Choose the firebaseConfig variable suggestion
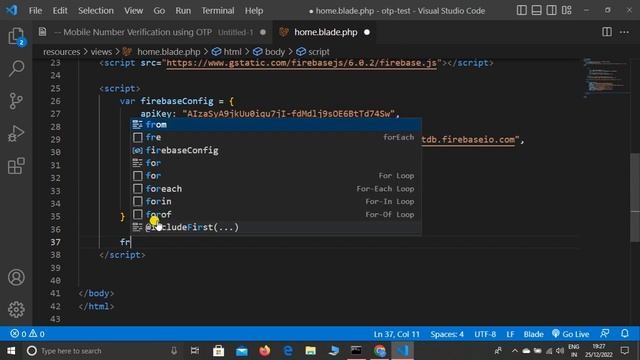 click(276, 150)
